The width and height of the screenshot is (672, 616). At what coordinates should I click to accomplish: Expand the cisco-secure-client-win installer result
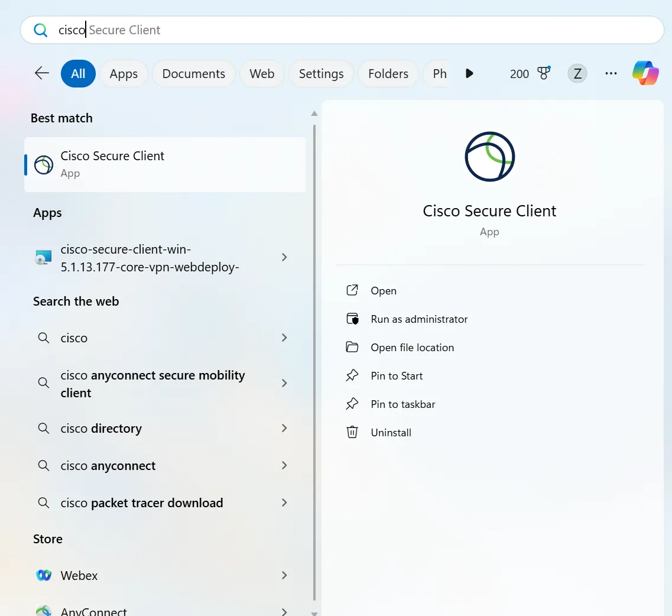point(284,257)
